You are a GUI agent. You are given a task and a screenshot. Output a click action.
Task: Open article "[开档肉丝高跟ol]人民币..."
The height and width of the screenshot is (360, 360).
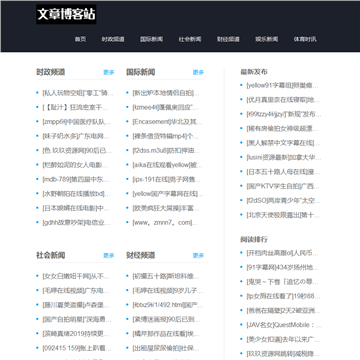click(282, 253)
